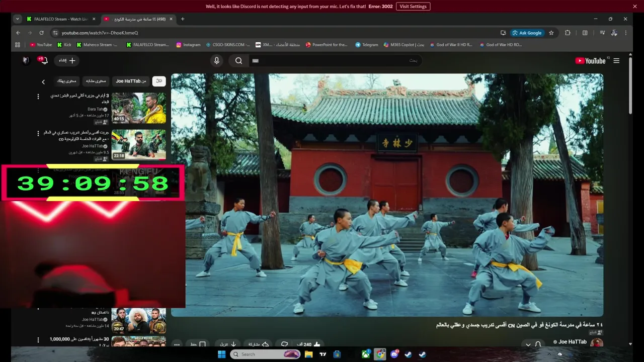Open the browser extensions puzzle icon

pyautogui.click(x=568, y=33)
